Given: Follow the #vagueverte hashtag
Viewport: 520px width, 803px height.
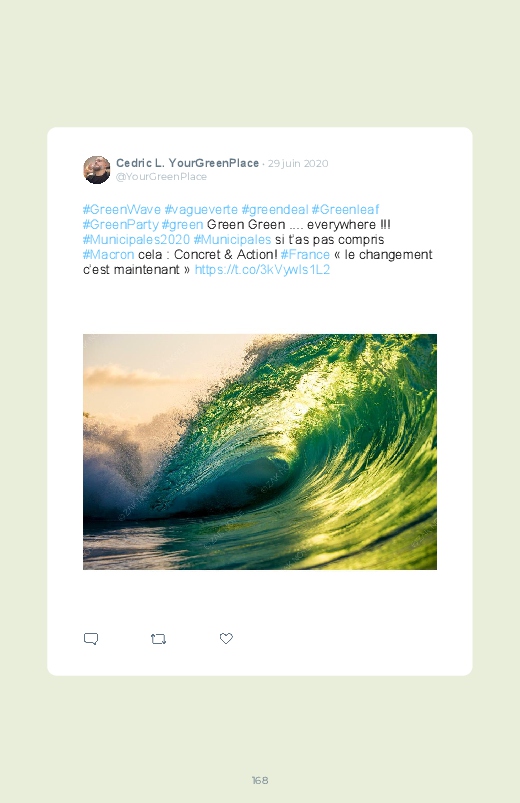Looking at the screenshot, I should tap(201, 209).
